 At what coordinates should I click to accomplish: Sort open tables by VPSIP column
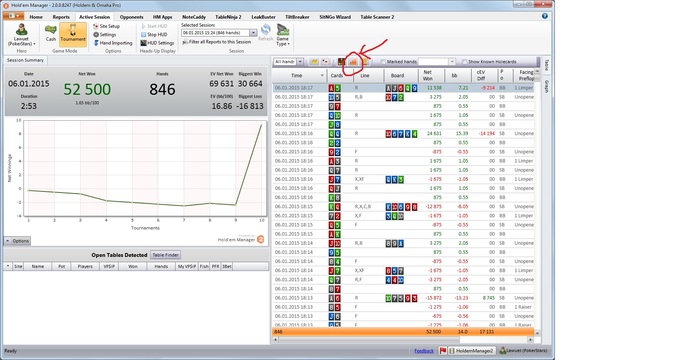pos(108,266)
